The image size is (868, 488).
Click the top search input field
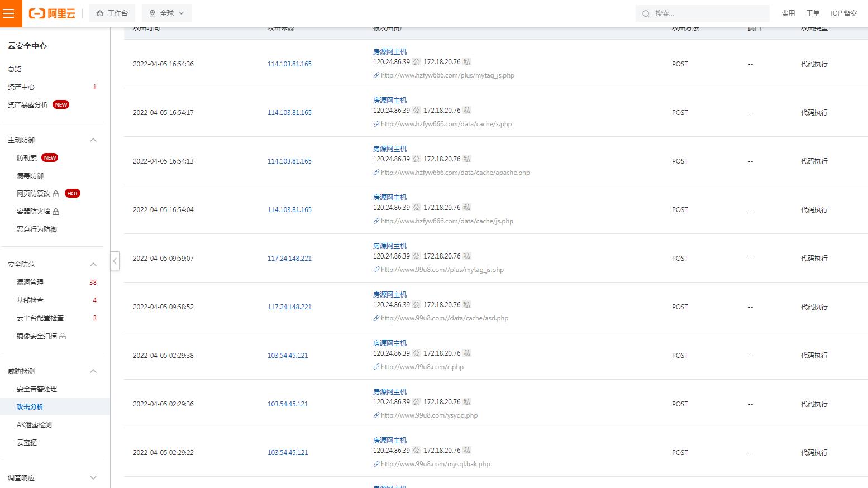click(707, 13)
